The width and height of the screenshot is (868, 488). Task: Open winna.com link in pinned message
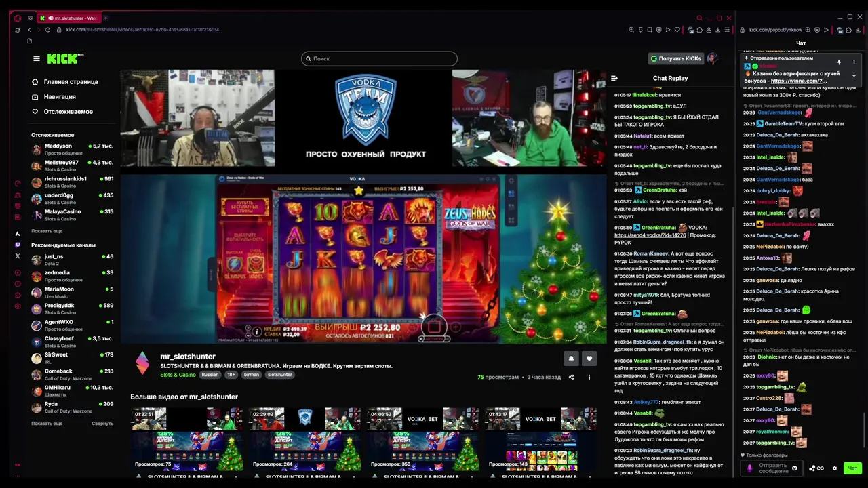(799, 81)
